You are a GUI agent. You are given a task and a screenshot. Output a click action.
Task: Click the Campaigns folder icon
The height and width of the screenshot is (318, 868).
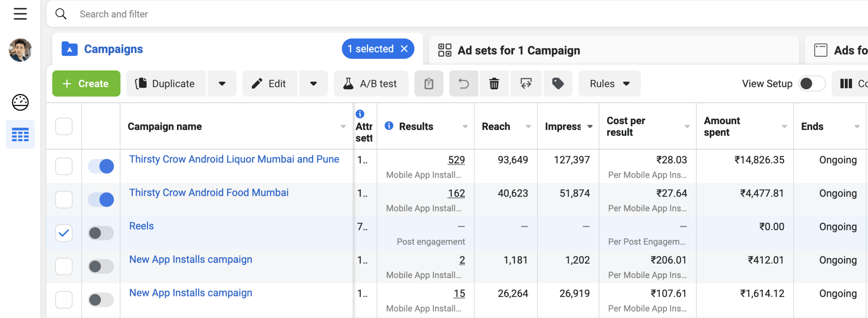(x=69, y=49)
